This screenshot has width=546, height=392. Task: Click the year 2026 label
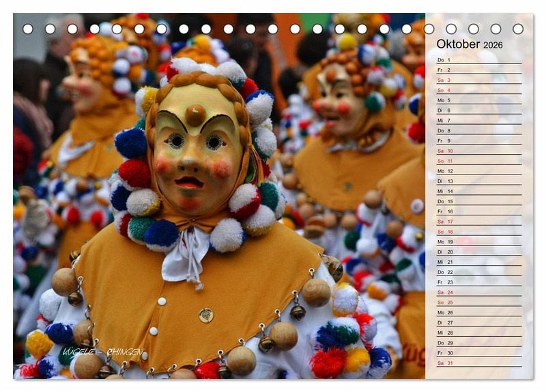pyautogui.click(x=493, y=45)
